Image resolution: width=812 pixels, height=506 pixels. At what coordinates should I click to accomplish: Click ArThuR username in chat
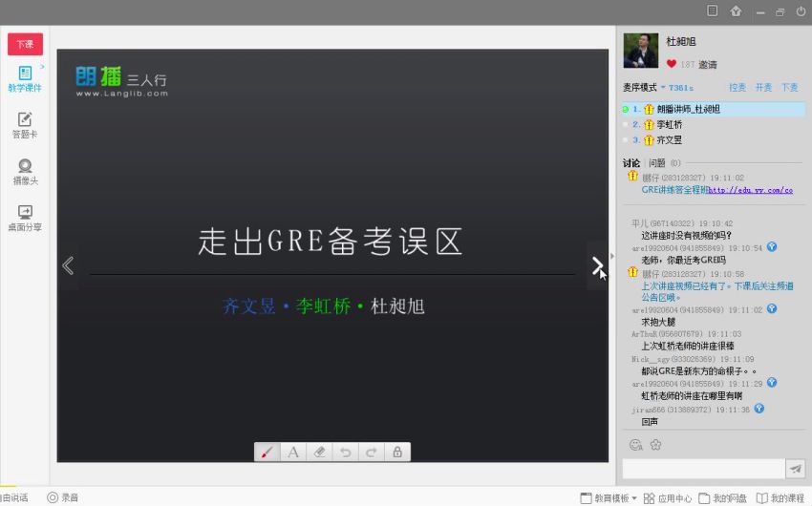(x=644, y=334)
